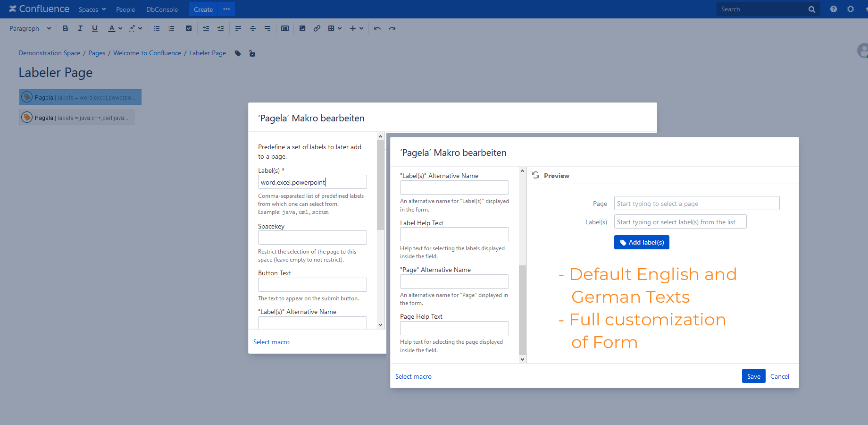Insert image or file
Viewport: 868px width, 425px height.
302,28
